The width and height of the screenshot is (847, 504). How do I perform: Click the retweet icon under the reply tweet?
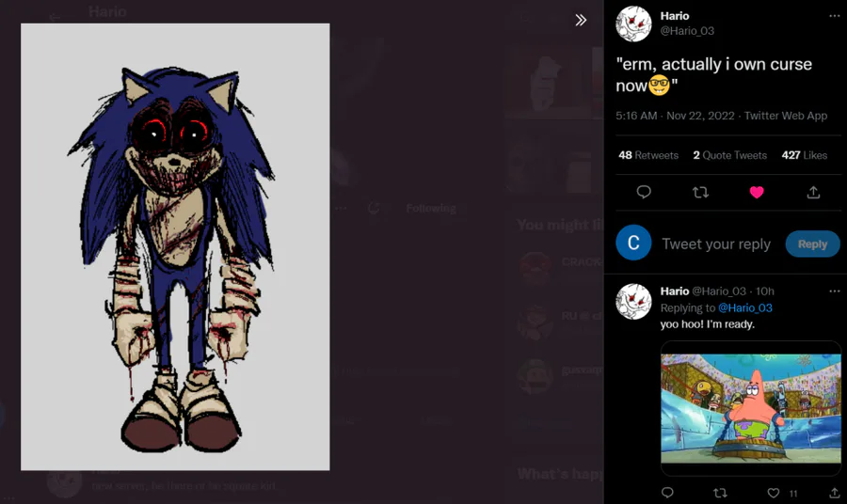pos(720,493)
